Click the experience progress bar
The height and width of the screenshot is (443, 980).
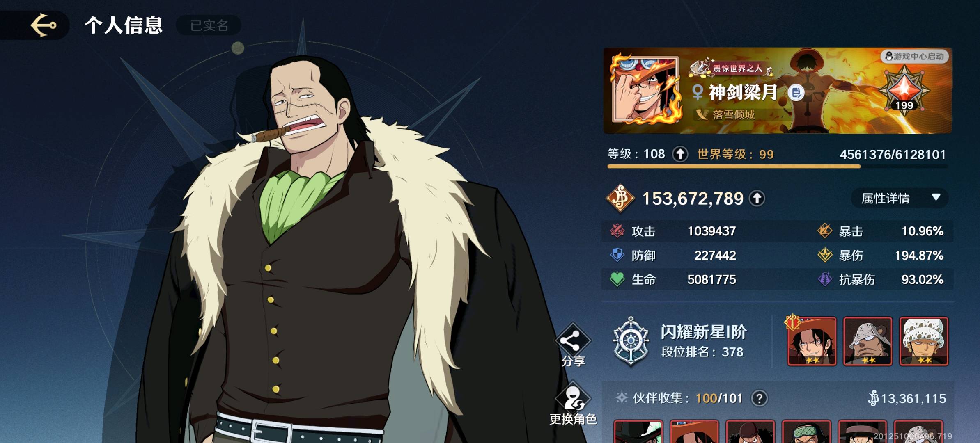pyautogui.click(x=778, y=167)
